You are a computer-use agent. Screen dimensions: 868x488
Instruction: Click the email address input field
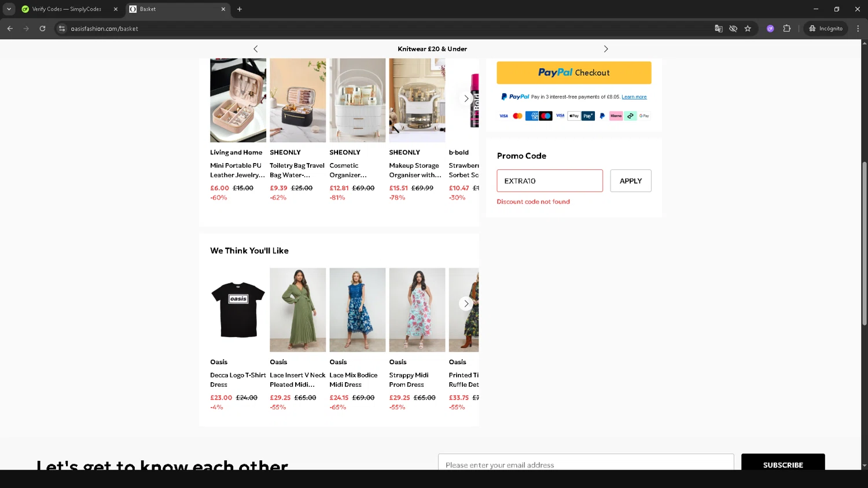(586, 463)
